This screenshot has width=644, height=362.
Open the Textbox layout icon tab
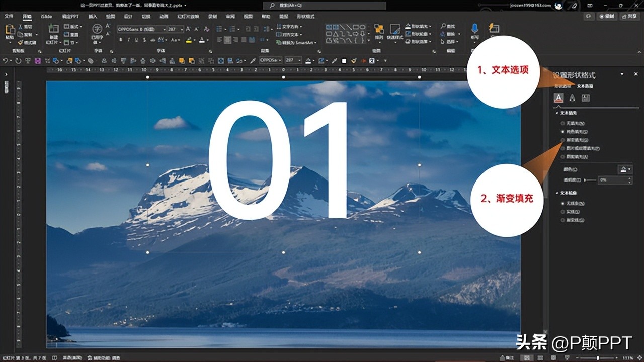[585, 98]
